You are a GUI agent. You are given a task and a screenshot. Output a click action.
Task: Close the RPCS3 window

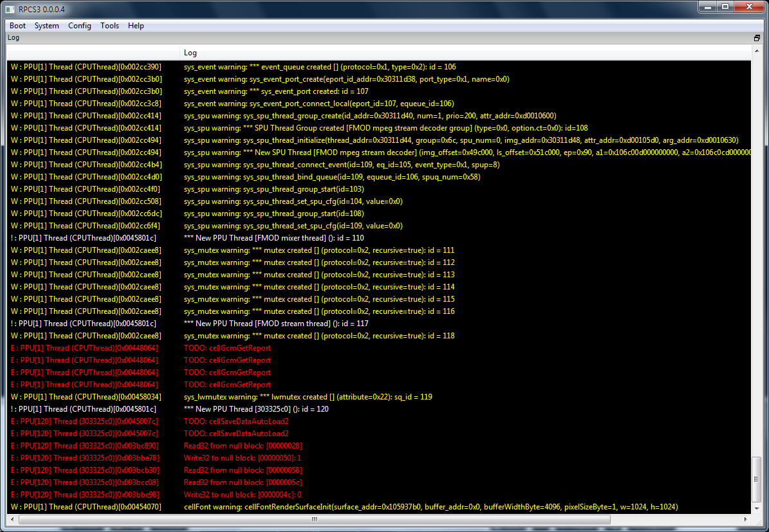click(748, 8)
